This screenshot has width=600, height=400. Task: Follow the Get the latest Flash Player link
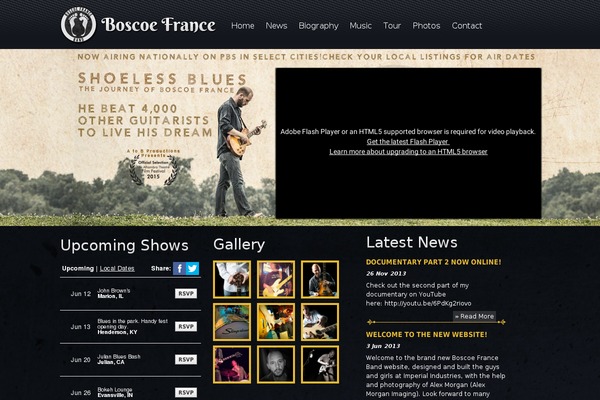click(408, 142)
